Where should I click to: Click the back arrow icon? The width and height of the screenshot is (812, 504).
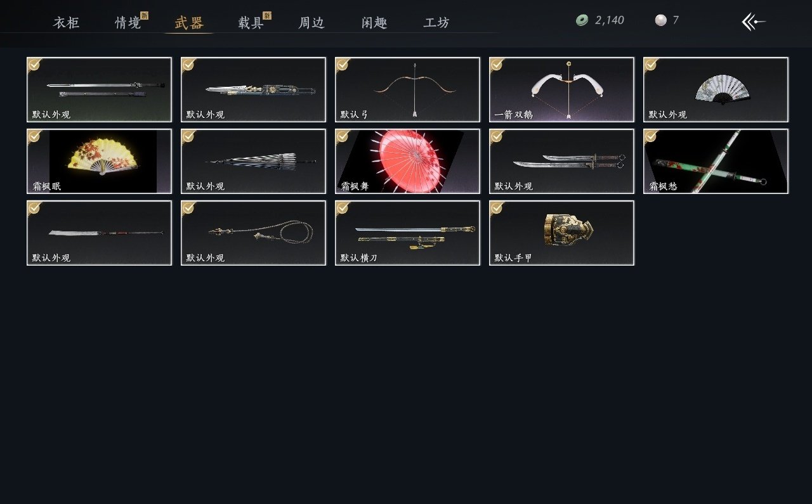pos(754,22)
